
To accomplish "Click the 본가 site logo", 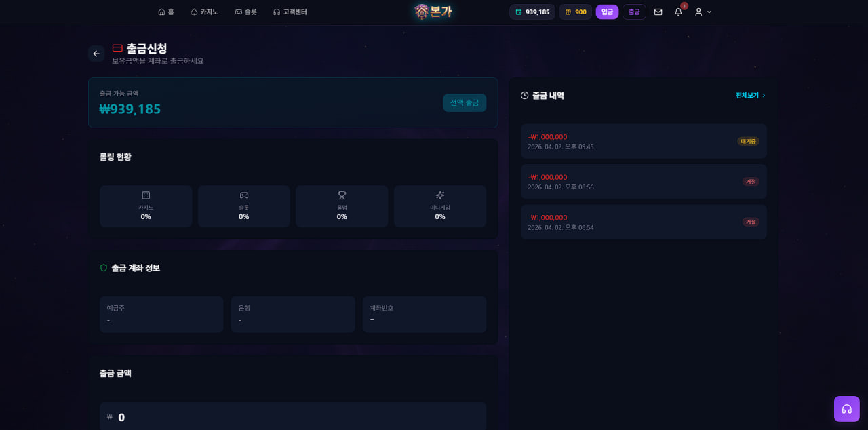I will (x=433, y=12).
